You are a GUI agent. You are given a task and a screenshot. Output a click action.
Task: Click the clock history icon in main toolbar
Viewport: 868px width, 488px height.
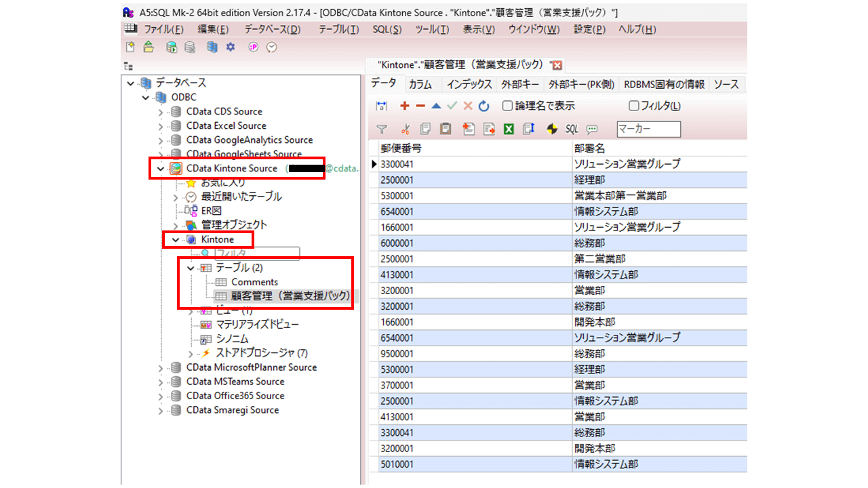pyautogui.click(x=272, y=47)
